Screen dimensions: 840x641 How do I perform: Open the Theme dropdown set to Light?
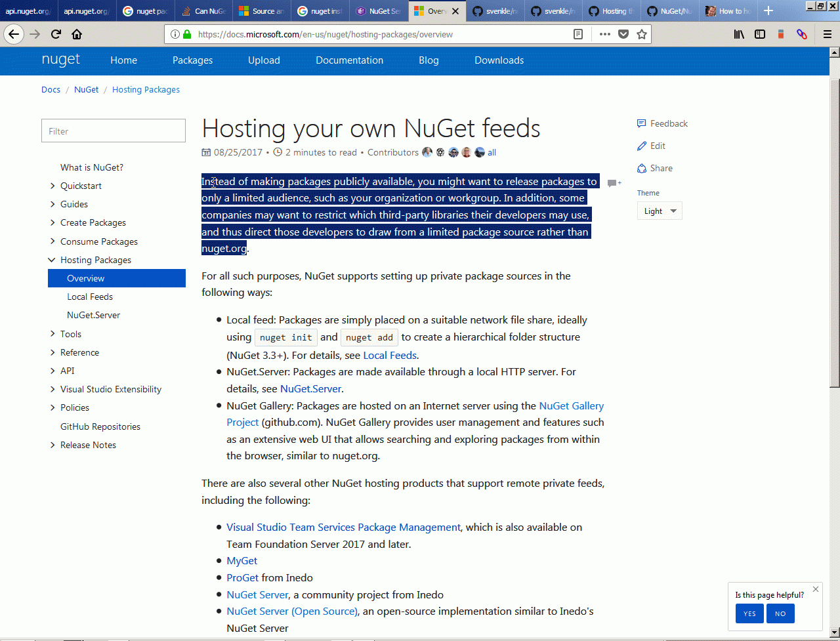pyautogui.click(x=660, y=211)
